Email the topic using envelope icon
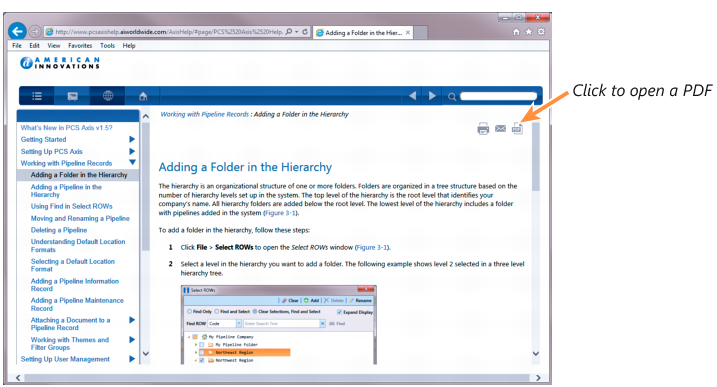This screenshot has width=717, height=387. point(500,129)
